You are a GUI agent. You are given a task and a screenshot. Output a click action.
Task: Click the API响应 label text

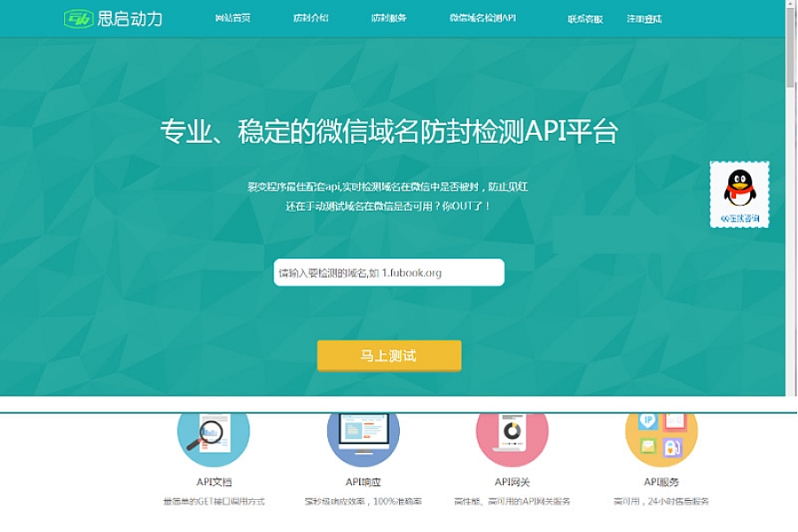point(363,482)
